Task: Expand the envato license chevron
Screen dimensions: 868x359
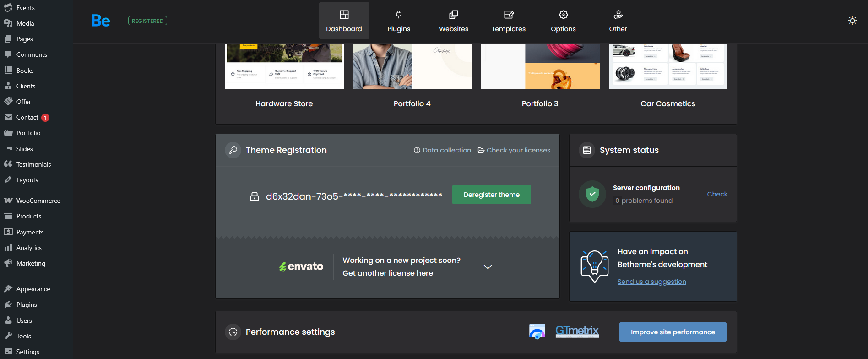Action: click(x=488, y=267)
